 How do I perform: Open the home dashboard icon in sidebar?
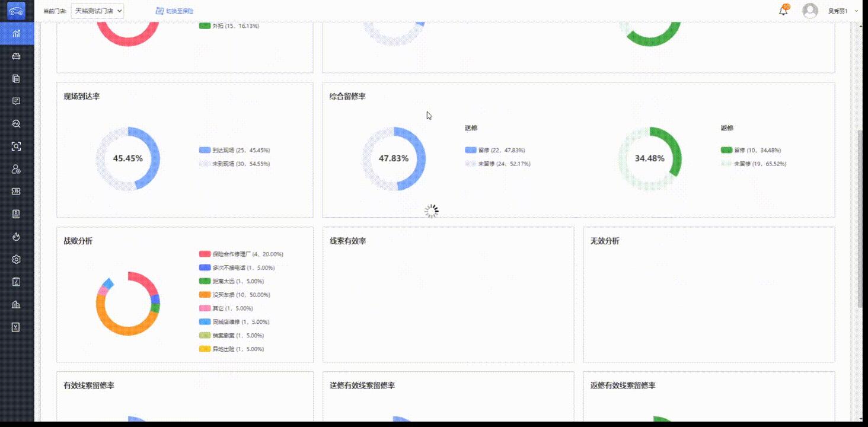16,34
